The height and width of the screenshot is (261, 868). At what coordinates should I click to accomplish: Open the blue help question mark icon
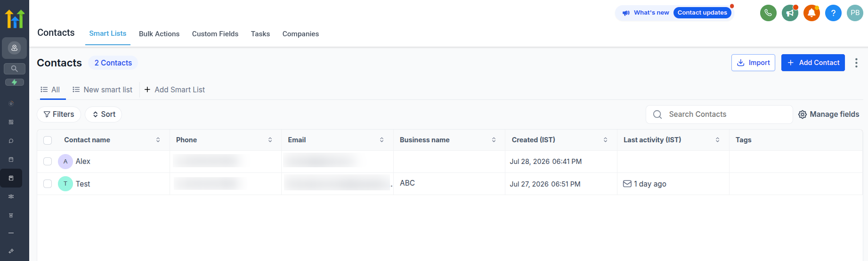pyautogui.click(x=833, y=13)
